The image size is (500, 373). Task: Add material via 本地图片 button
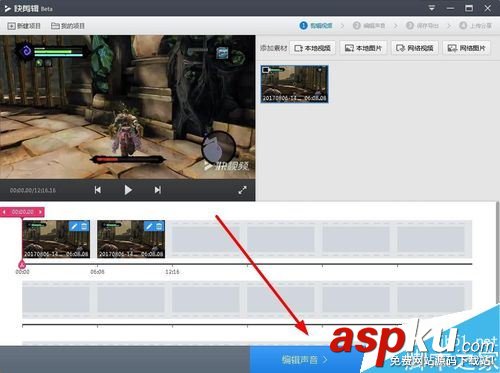point(363,48)
